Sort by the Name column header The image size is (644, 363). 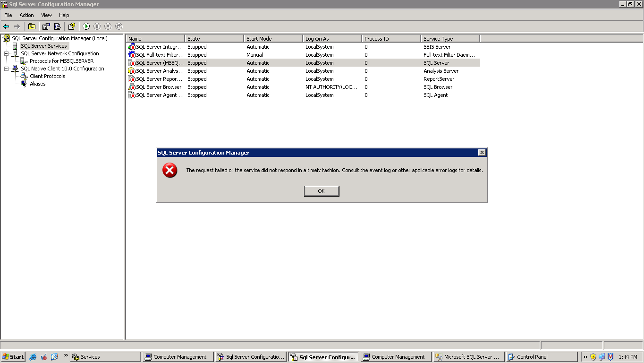[155, 39]
